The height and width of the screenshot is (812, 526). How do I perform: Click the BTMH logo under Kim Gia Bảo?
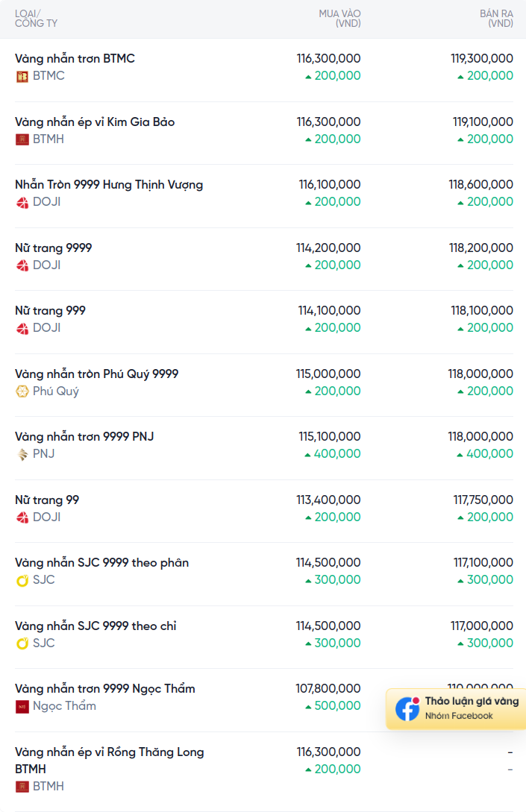(x=22, y=139)
